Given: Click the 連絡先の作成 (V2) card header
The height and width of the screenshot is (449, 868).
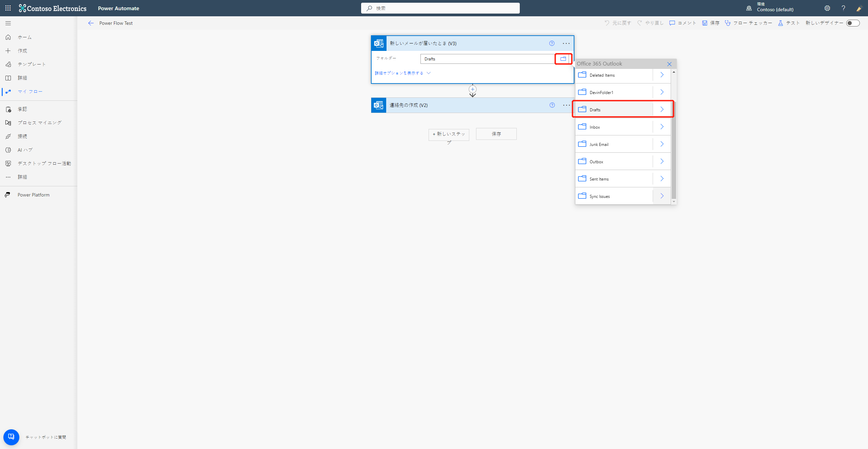Looking at the screenshot, I should tap(473, 105).
